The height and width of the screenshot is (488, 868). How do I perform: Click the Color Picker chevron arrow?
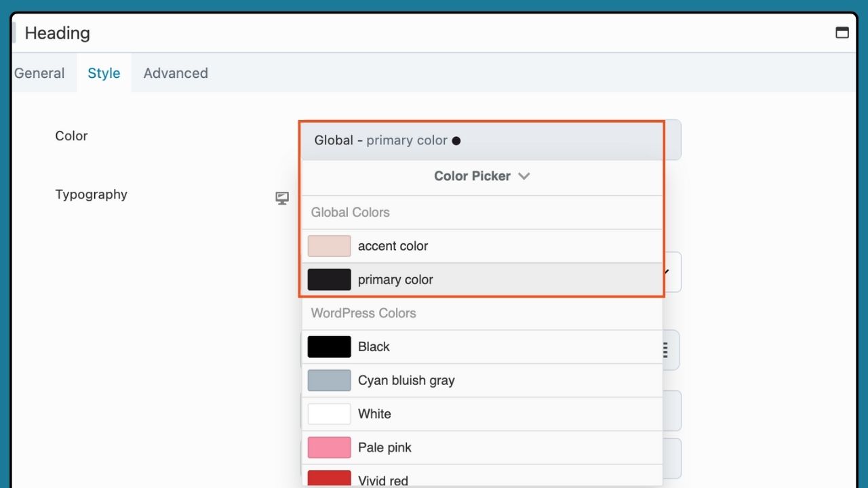click(524, 176)
